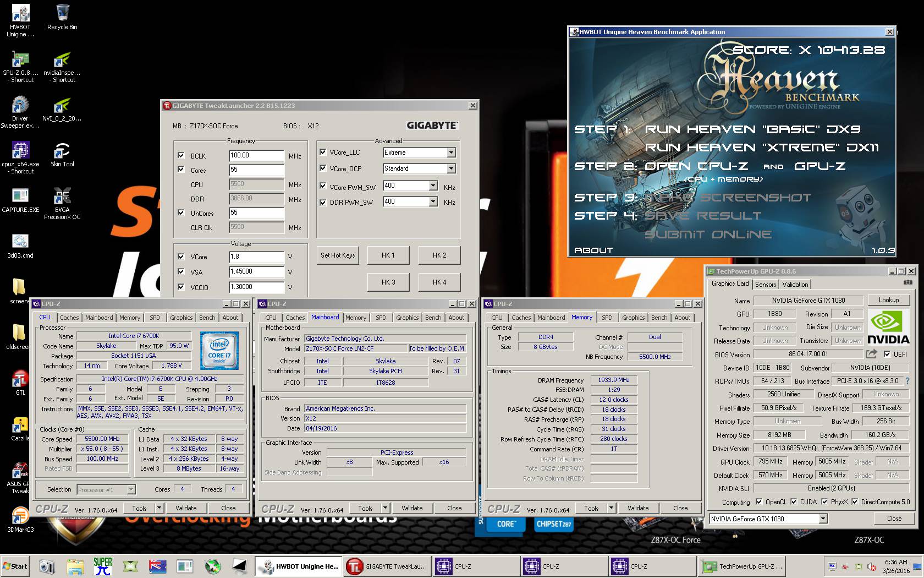The height and width of the screenshot is (578, 924).
Task: Open the nvidiaInspector desktop shortcut
Action: pyautogui.click(x=62, y=67)
